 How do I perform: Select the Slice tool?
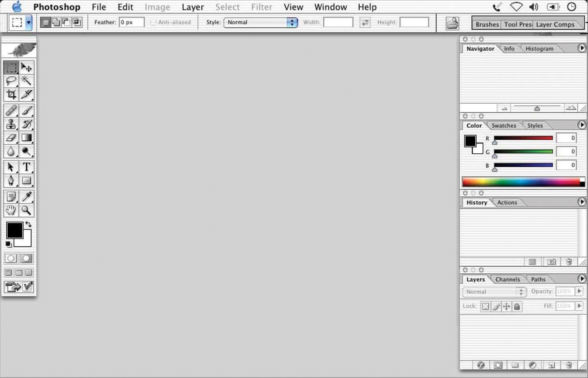click(x=26, y=95)
